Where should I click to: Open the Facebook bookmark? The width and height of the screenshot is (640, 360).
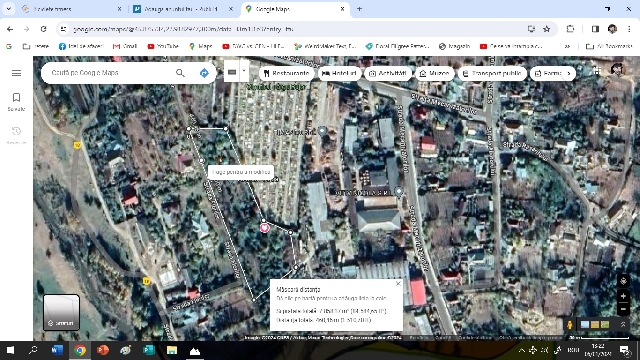[x=81, y=46]
